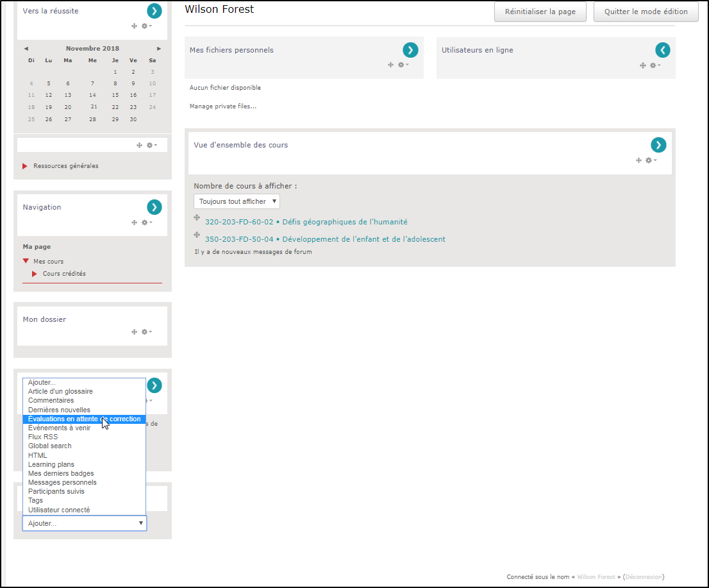This screenshot has height=588, width=709.
Task: Click Quitter le mode édition button
Action: point(646,12)
